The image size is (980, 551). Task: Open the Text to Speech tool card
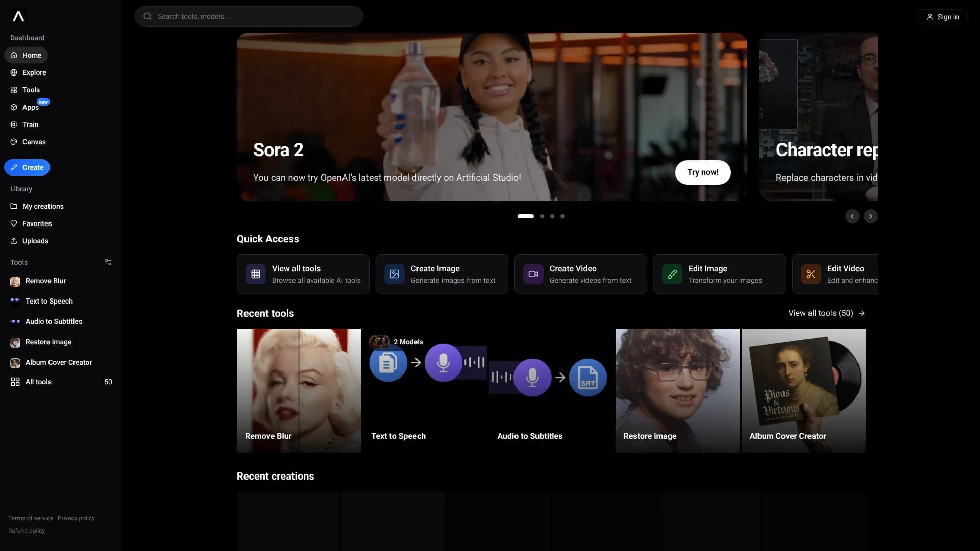click(x=425, y=390)
